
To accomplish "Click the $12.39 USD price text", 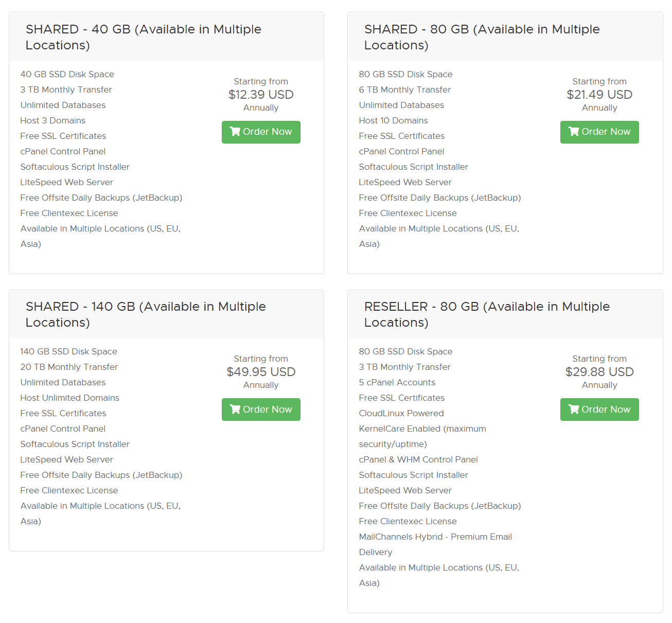I will coord(261,95).
